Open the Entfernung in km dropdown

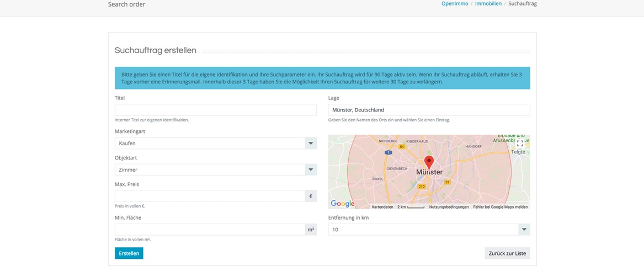429,230
